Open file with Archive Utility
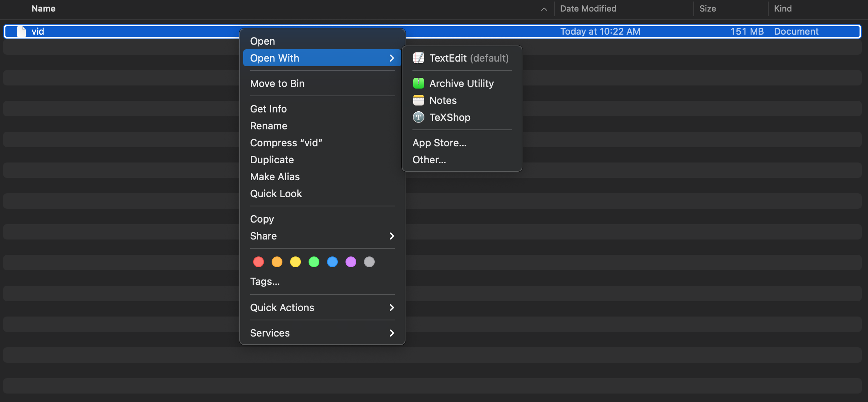 pos(462,84)
